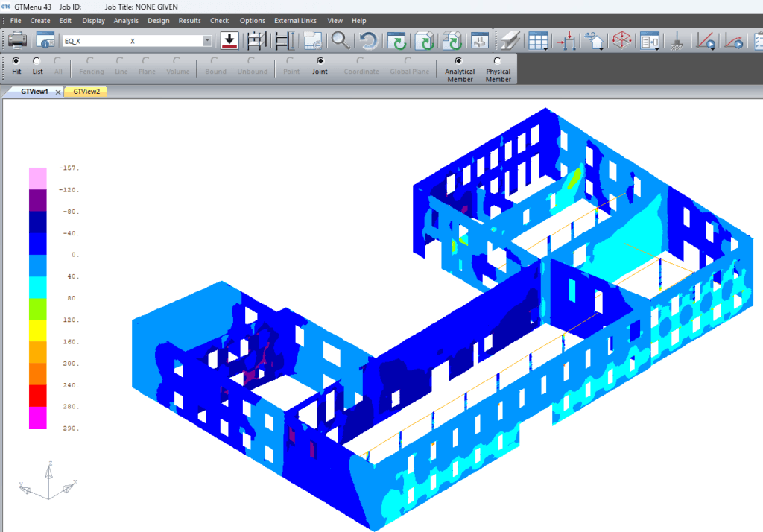763x532 pixels.
Task: Click the magnifying glass zoom icon
Action: [341, 40]
